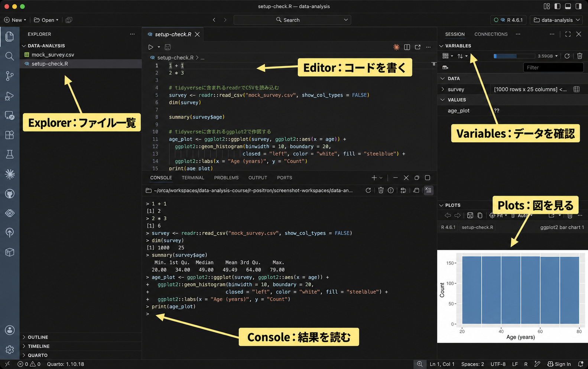Open Run and Debug in the activity bar
Screen dimensions: 588x369
(x=10, y=96)
